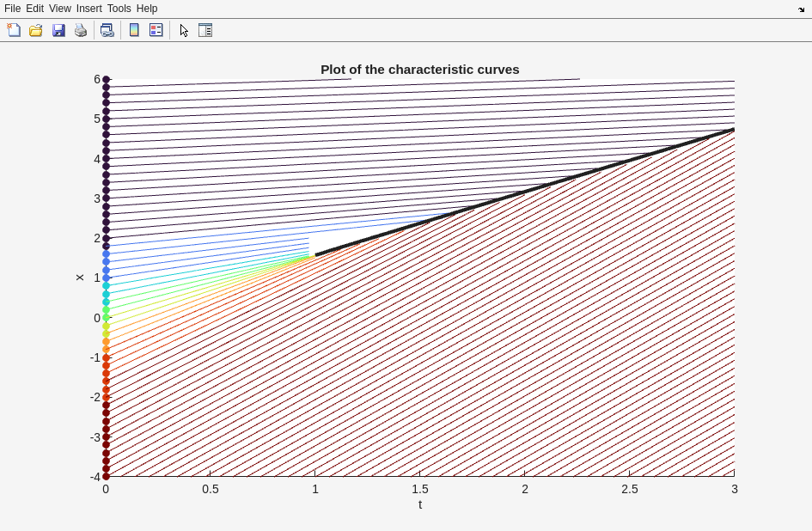Expand the View menu
Screen dimensions: 812x531
click(x=60, y=9)
